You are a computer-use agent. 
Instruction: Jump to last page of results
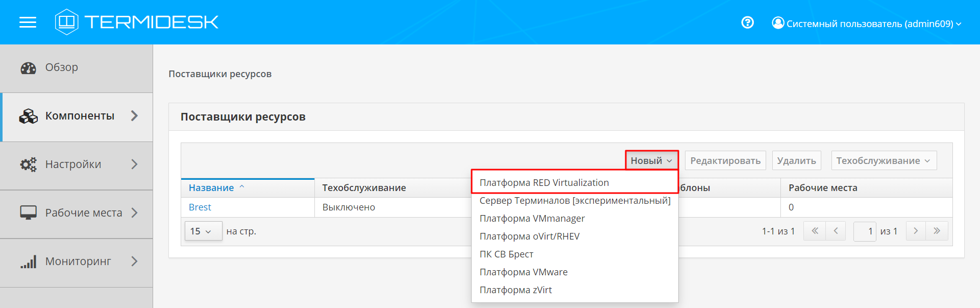[x=937, y=231]
